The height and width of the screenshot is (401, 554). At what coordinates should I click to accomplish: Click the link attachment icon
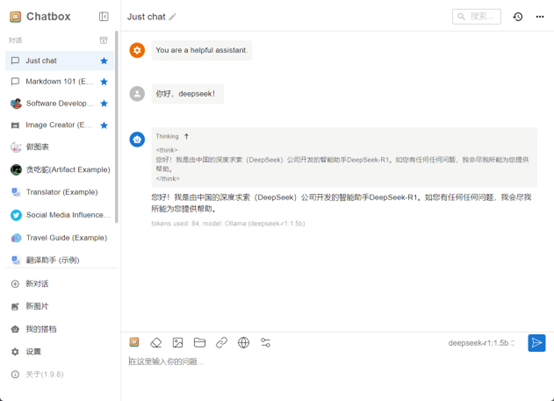222,343
